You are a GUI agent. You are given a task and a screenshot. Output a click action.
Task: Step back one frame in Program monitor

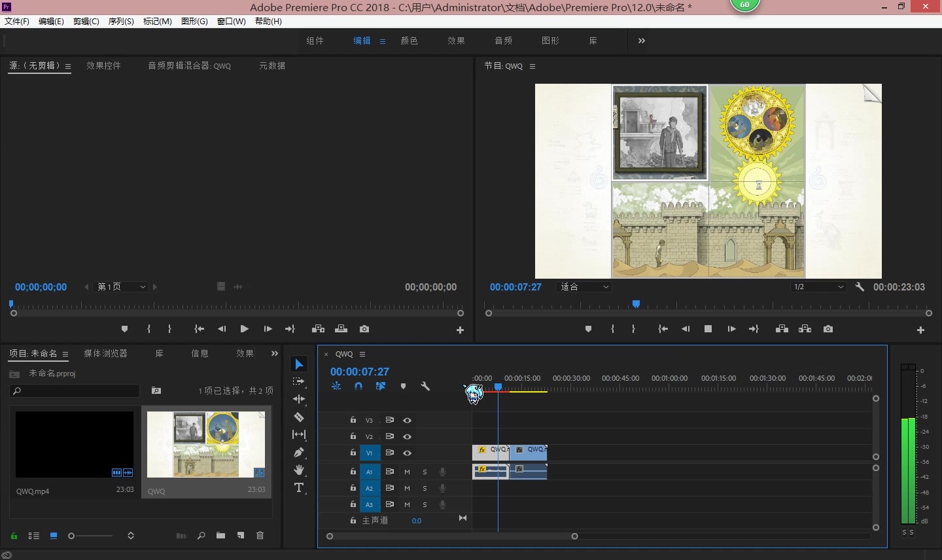[x=686, y=329]
